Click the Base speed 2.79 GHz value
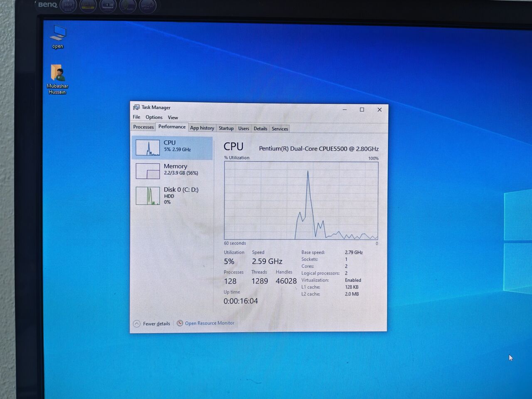Screen dimensions: 532x399 tap(354, 252)
